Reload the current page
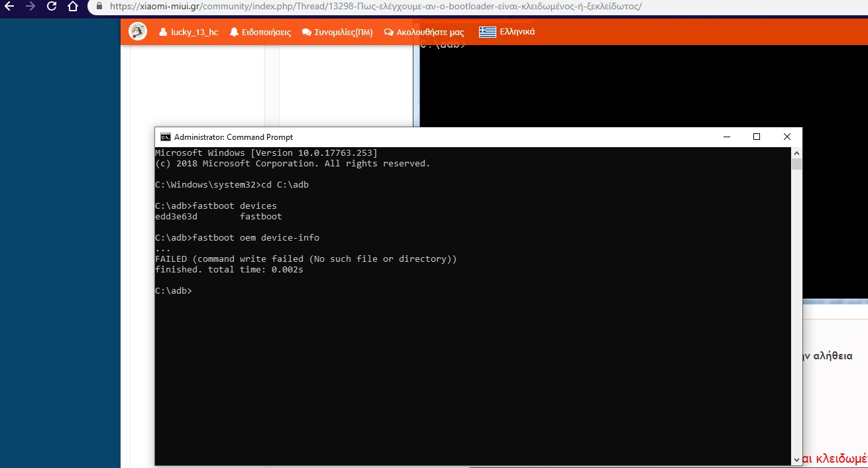The image size is (868, 468). tap(52, 7)
